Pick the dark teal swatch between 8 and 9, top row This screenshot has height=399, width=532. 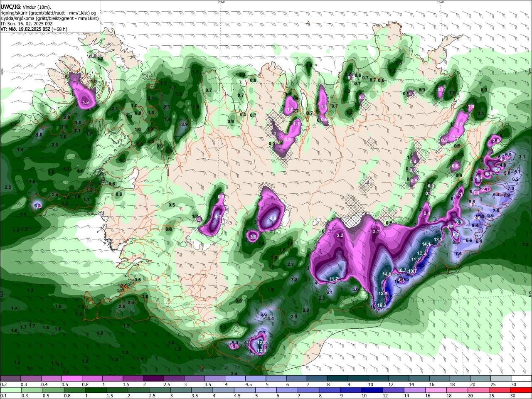337,379
